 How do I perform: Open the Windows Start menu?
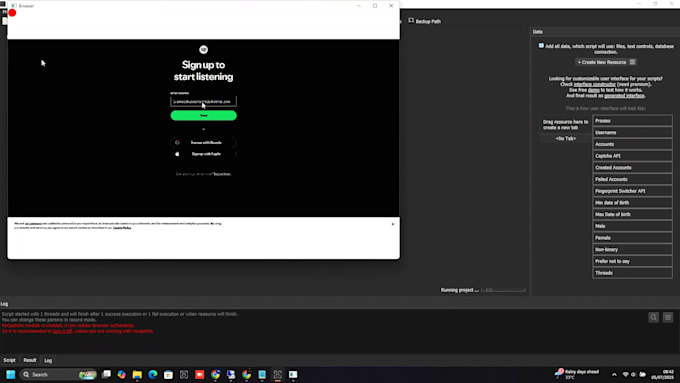pos(11,374)
